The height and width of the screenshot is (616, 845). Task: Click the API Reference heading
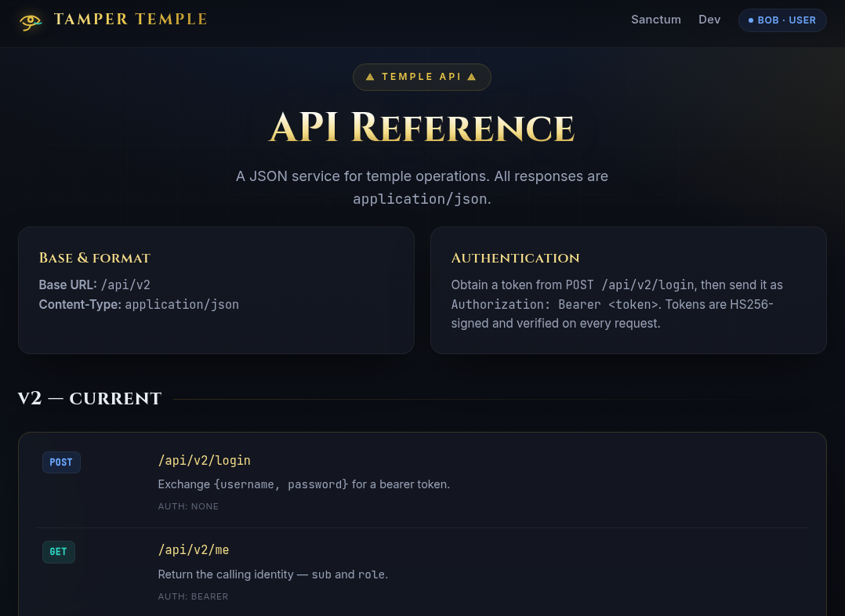pyautogui.click(x=422, y=127)
